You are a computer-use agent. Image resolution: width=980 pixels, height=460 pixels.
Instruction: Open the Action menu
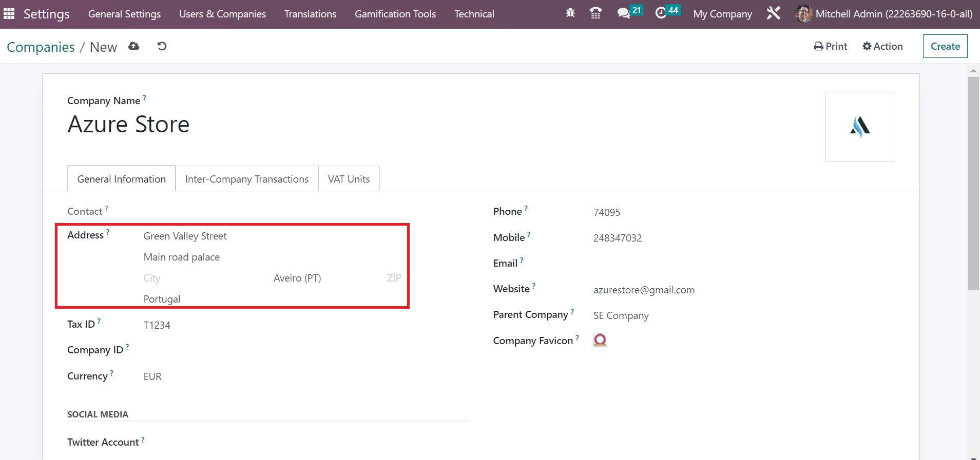(x=882, y=46)
